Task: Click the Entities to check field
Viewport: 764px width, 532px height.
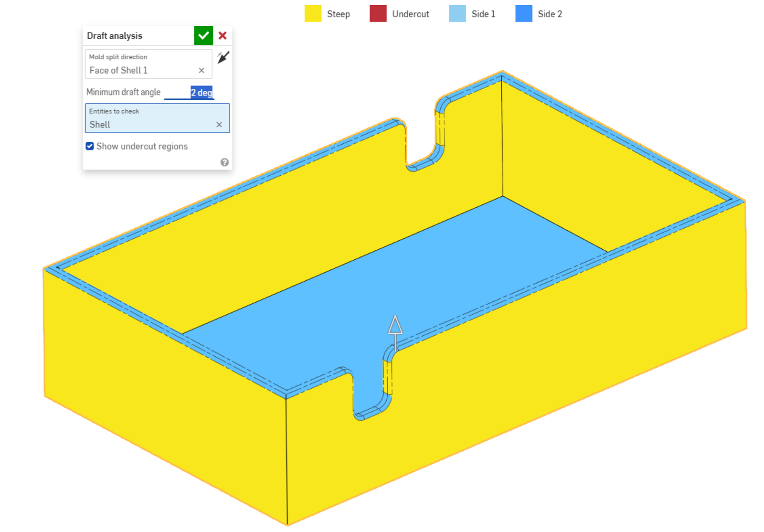Action: 143,125
